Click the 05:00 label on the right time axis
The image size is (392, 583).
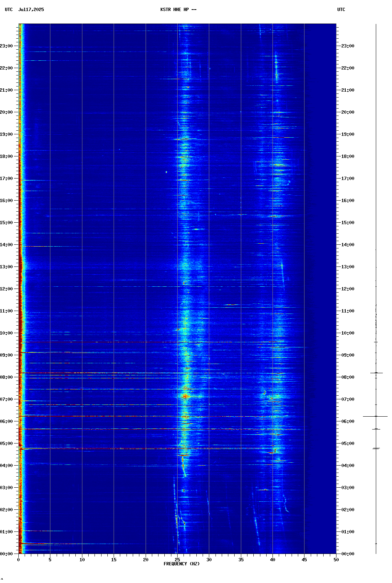coord(348,444)
